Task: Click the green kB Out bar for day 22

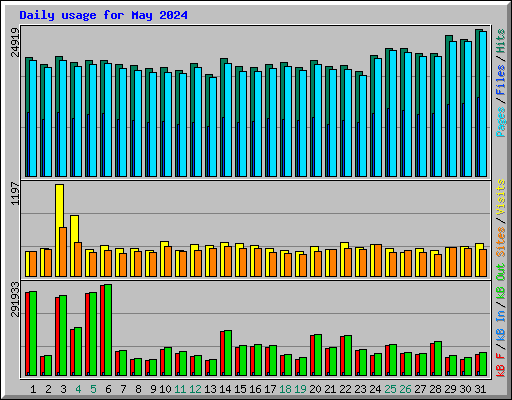Action: coord(348,356)
